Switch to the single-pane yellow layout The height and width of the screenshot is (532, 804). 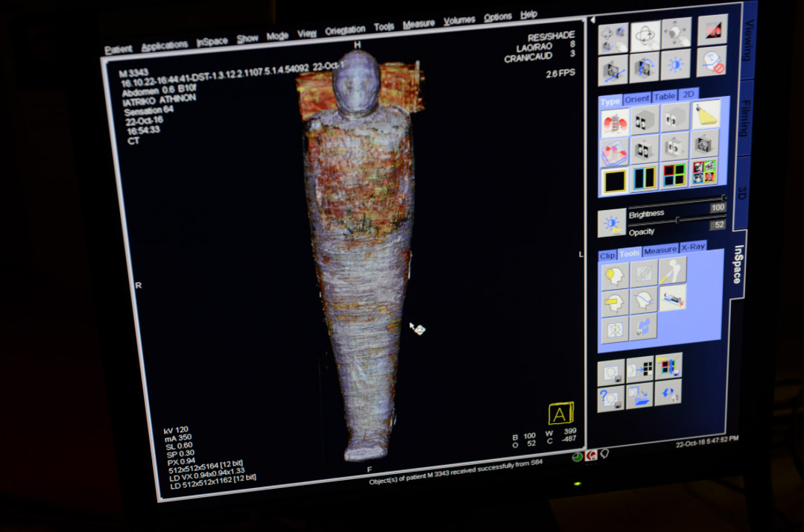click(615, 179)
